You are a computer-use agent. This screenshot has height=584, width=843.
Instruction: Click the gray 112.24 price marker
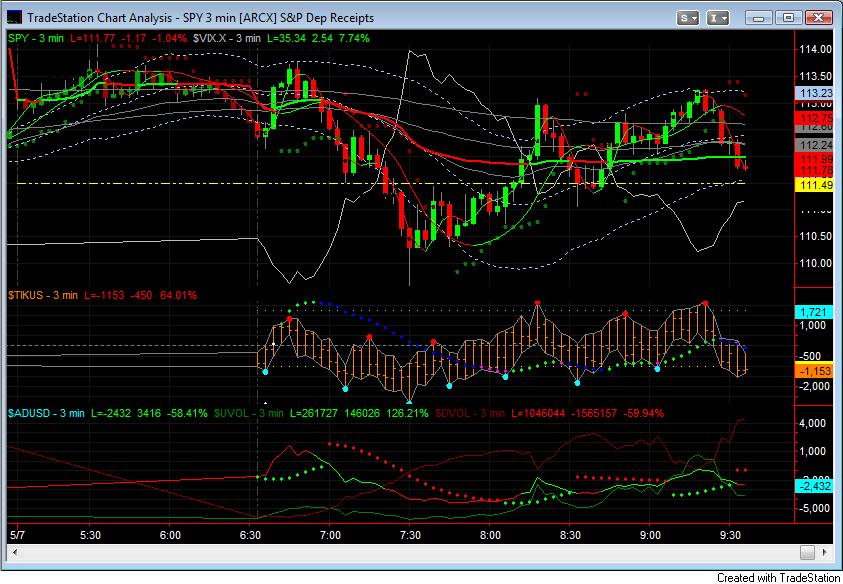pos(813,145)
